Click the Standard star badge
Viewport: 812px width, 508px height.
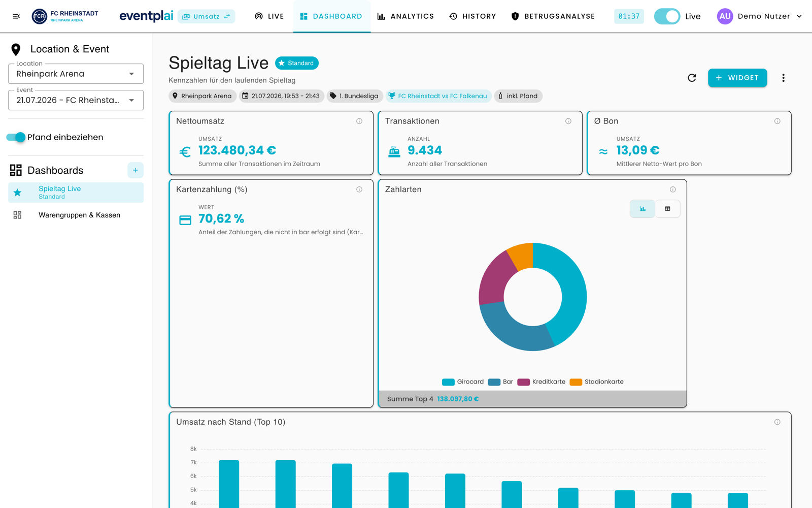pos(296,63)
